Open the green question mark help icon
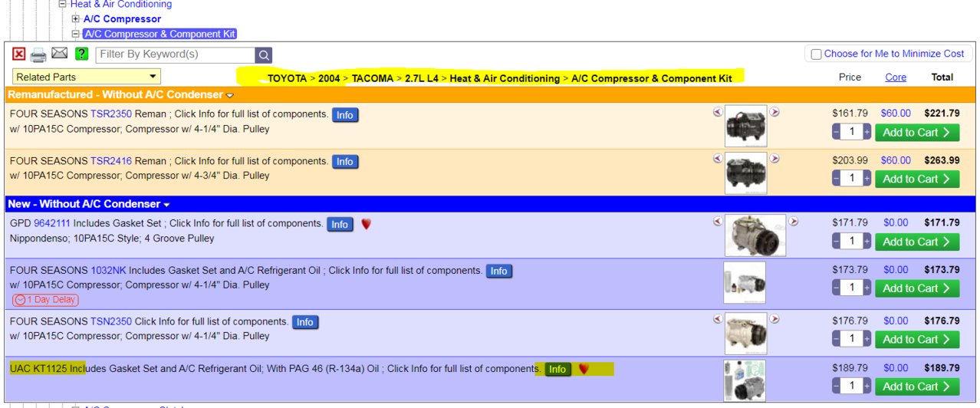Screen dimensions: 980x408 [81, 54]
